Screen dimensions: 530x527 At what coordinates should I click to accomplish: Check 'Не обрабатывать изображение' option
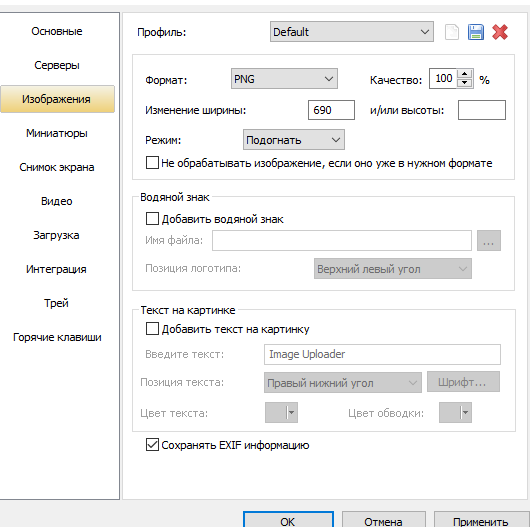[152, 163]
